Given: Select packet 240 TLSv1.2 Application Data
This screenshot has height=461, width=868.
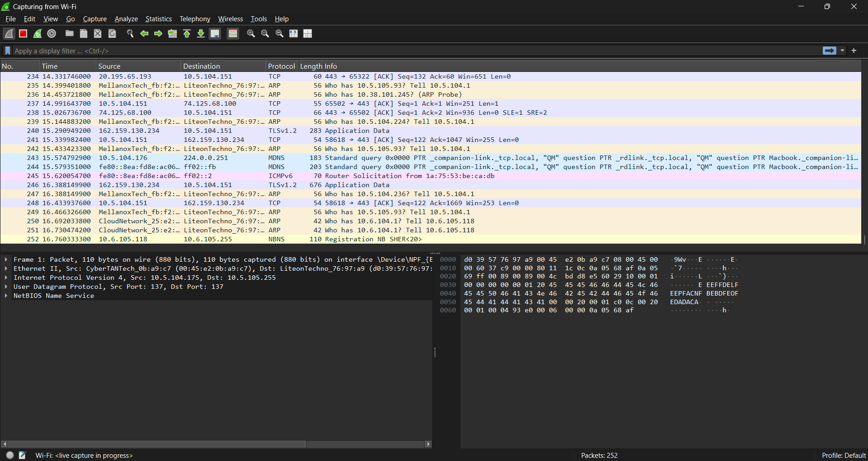Looking at the screenshot, I should point(431,131).
